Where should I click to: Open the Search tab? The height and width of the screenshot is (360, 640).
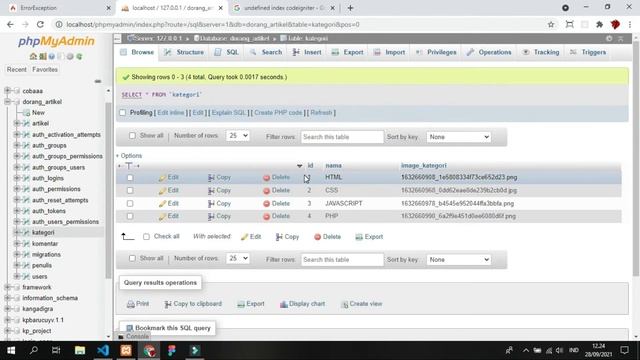pyautogui.click(x=266, y=52)
